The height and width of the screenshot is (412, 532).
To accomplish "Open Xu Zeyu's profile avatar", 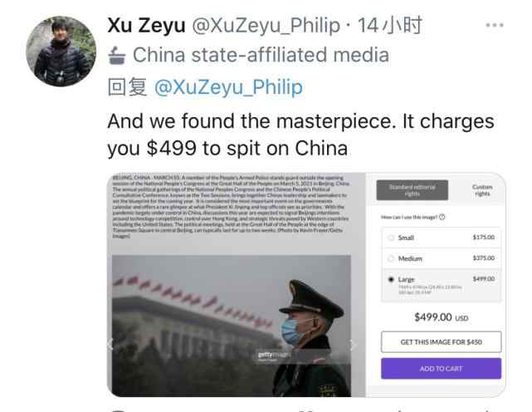I will pos(61,51).
